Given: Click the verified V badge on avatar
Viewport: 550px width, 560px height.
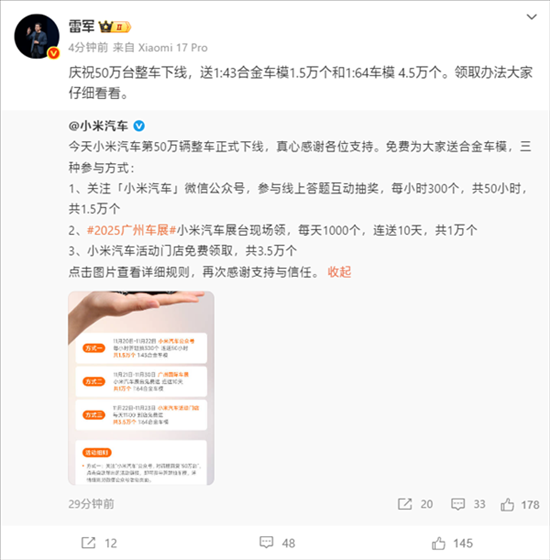Looking at the screenshot, I should pyautogui.click(x=54, y=53).
